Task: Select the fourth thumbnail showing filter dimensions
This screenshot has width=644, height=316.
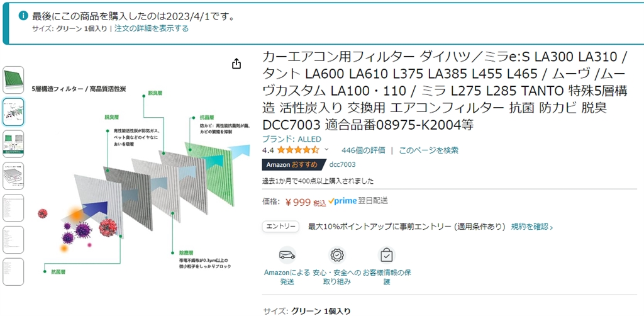Action: pyautogui.click(x=14, y=176)
